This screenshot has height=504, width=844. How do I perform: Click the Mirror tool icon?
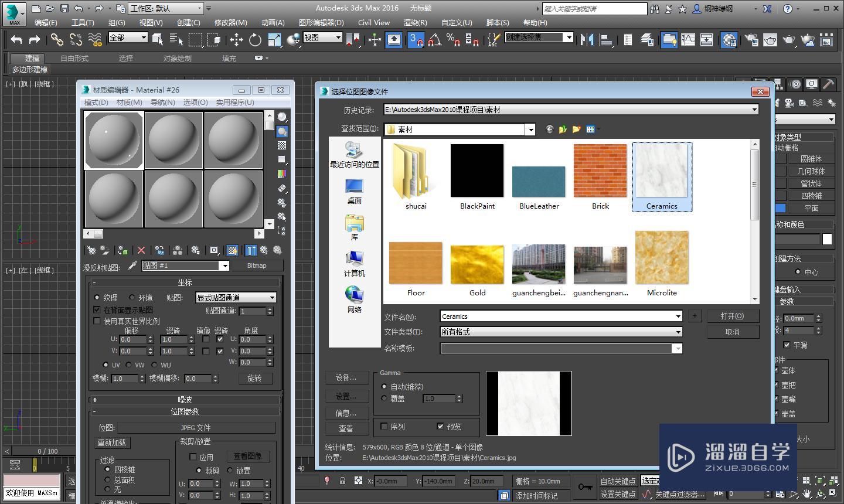click(x=586, y=39)
